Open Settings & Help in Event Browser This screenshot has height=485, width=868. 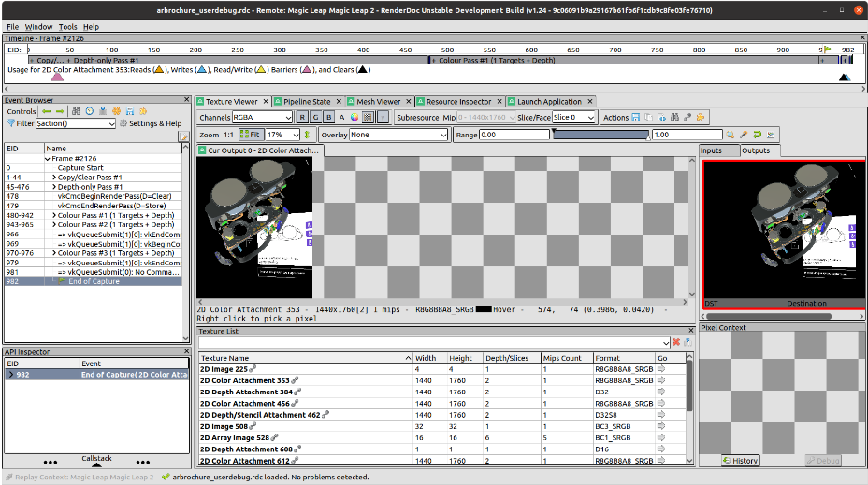(x=151, y=123)
